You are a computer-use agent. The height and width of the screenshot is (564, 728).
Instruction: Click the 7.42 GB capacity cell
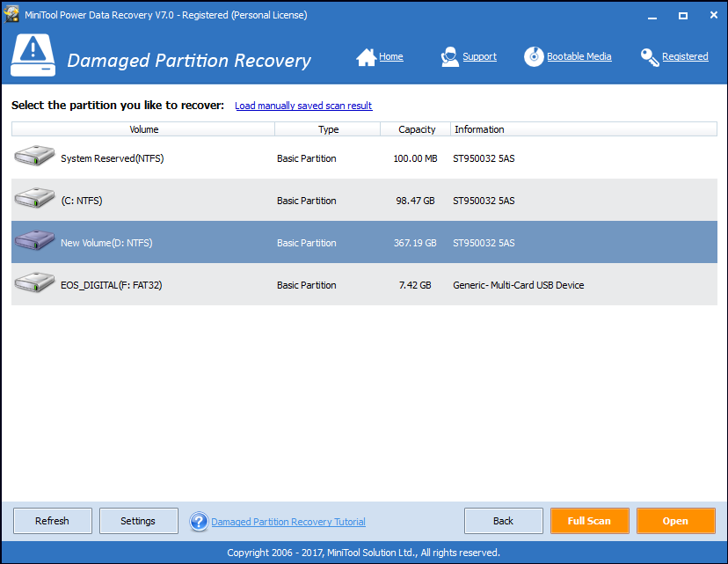pyautogui.click(x=415, y=285)
